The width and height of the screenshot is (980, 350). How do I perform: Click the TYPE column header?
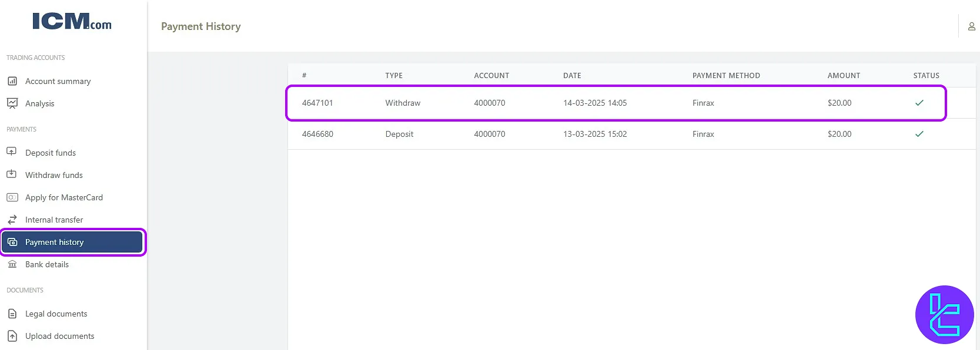(x=394, y=75)
